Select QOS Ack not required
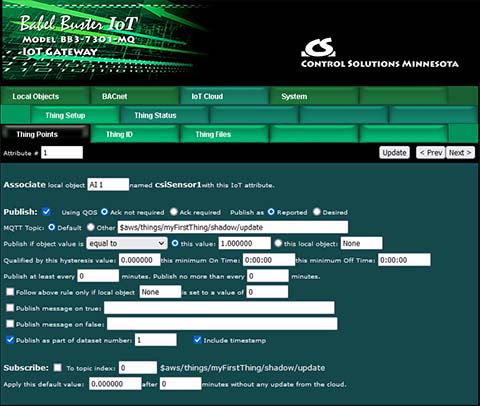This screenshot has width=480, height=406. point(104,212)
